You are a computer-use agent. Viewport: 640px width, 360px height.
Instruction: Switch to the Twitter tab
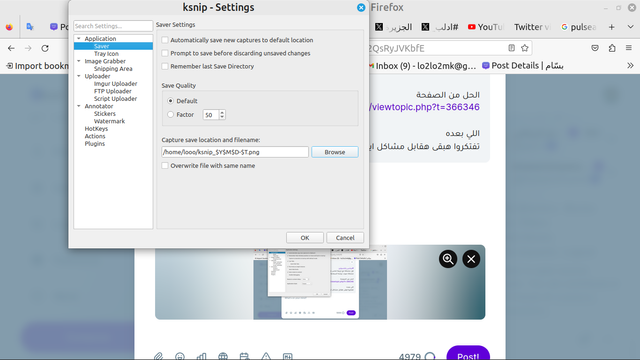(532, 27)
